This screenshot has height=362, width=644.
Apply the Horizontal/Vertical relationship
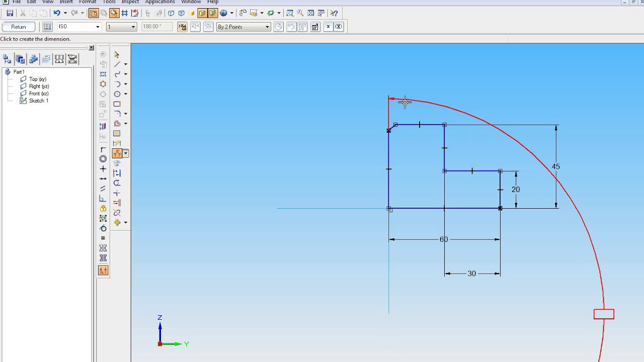[103, 169]
